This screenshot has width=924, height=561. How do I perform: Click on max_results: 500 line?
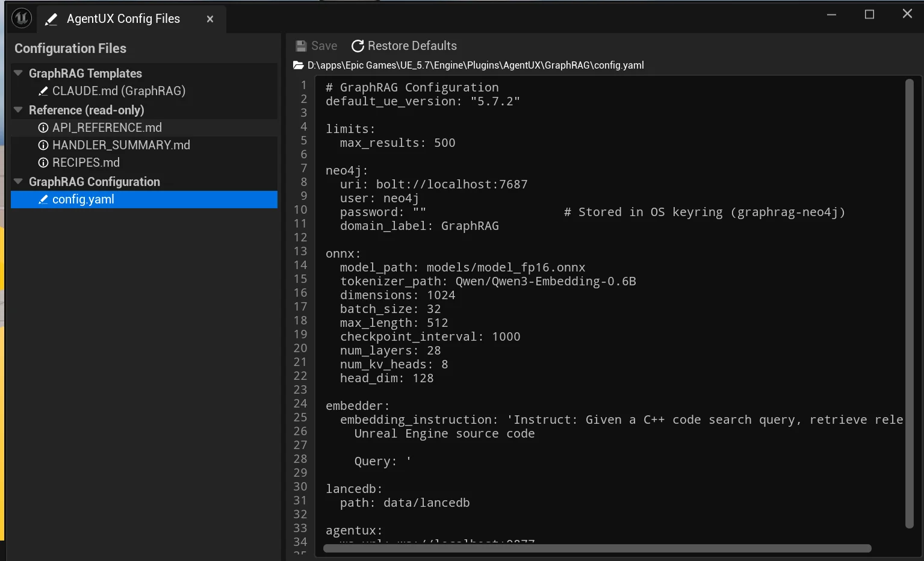(x=398, y=143)
